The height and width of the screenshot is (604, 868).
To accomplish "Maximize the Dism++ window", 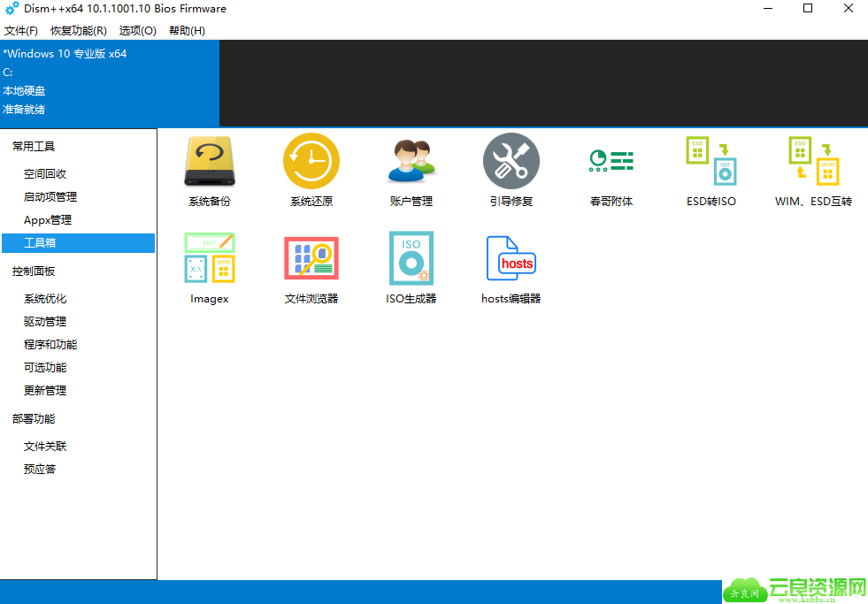I will [808, 8].
